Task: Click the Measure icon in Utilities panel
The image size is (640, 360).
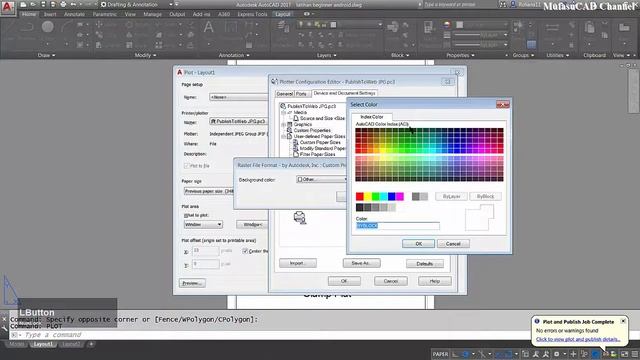Action: (552, 28)
